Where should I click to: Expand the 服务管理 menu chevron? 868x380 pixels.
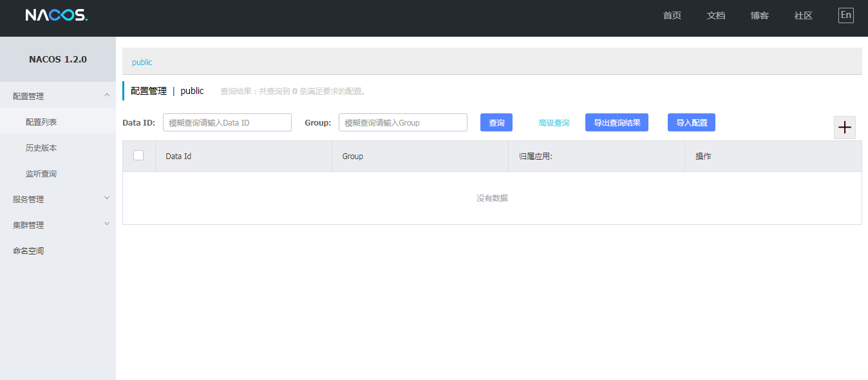click(107, 198)
